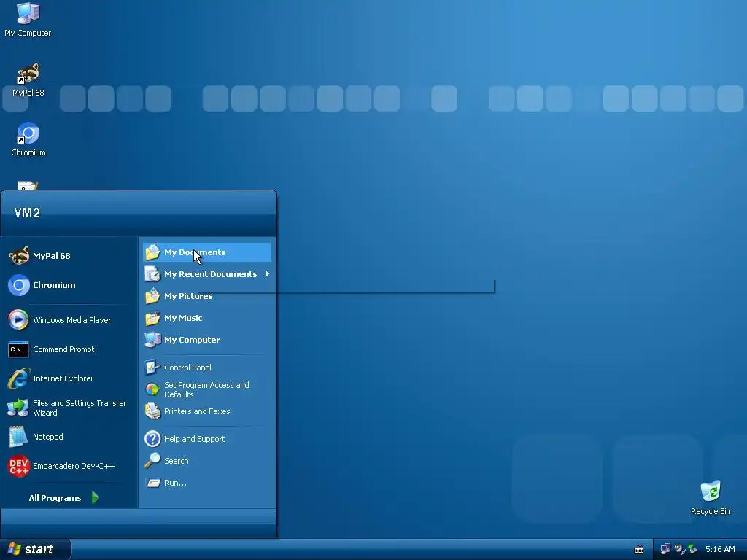
Task: Click the network connection tray icon
Action: pyautogui.click(x=665, y=549)
